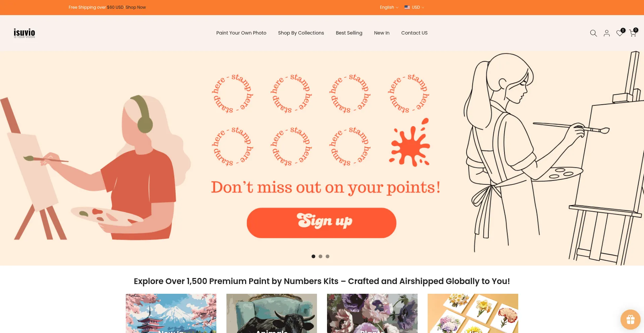Click the orange paint splatter stamp
The image size is (644, 333).
pos(409,143)
